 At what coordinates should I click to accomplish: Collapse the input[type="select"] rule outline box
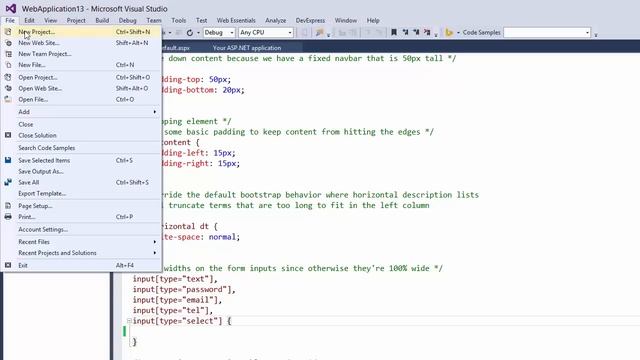pos(129,321)
